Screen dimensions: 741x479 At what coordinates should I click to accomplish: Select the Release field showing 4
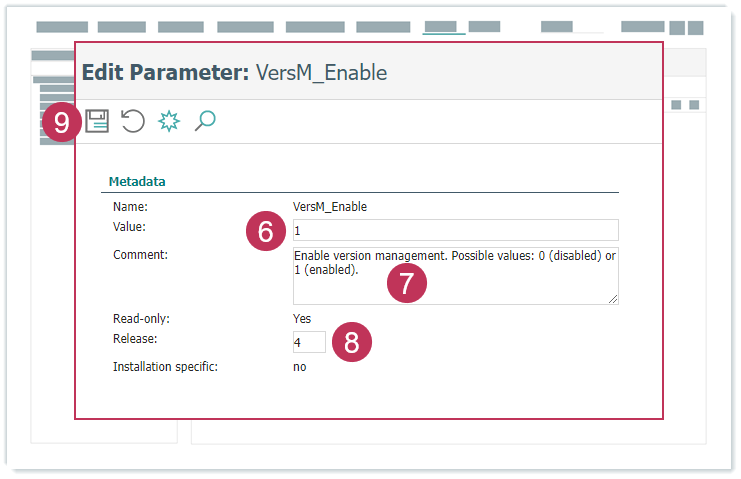click(x=308, y=343)
